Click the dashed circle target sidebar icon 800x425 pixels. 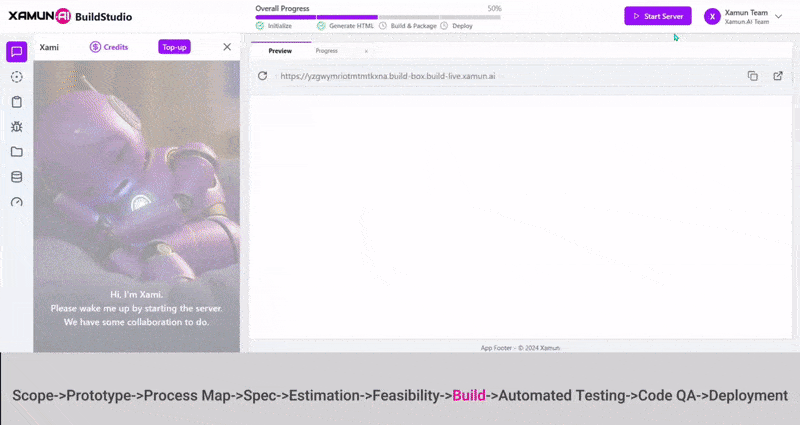[16, 77]
